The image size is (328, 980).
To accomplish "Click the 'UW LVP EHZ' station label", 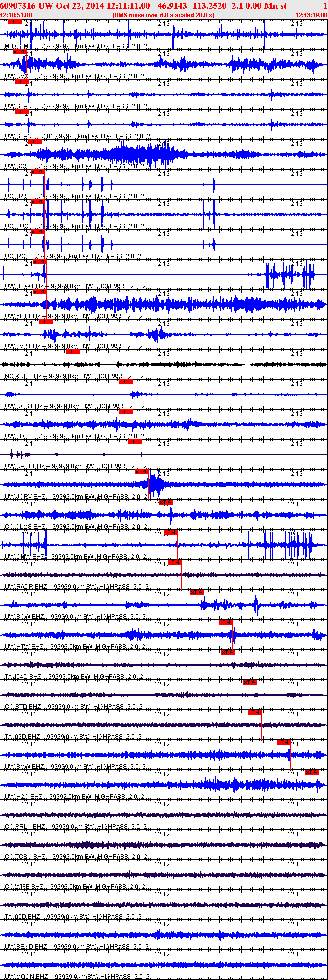I will [x=23, y=346].
